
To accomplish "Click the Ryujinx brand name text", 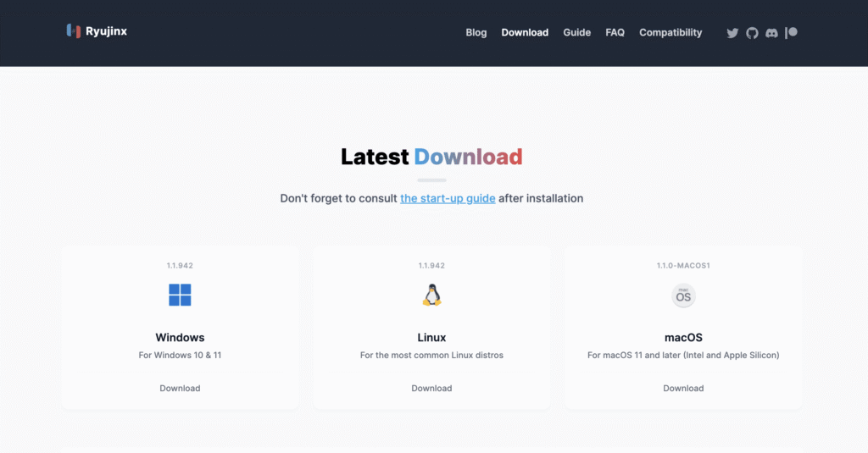I will (106, 31).
